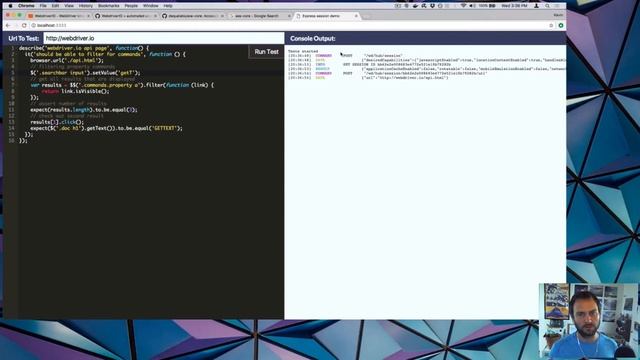Click the webcam video thumbnail

(588, 321)
